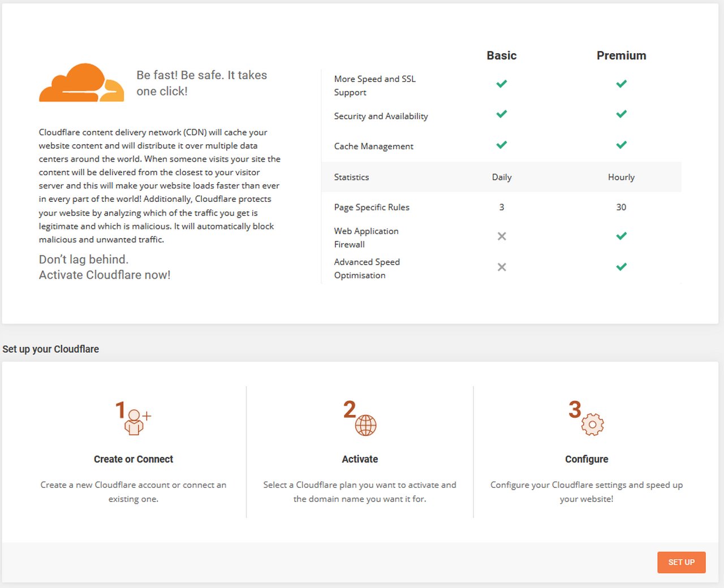The height and width of the screenshot is (588, 724).
Task: Open the Statistics row details
Action: pyautogui.click(x=351, y=177)
